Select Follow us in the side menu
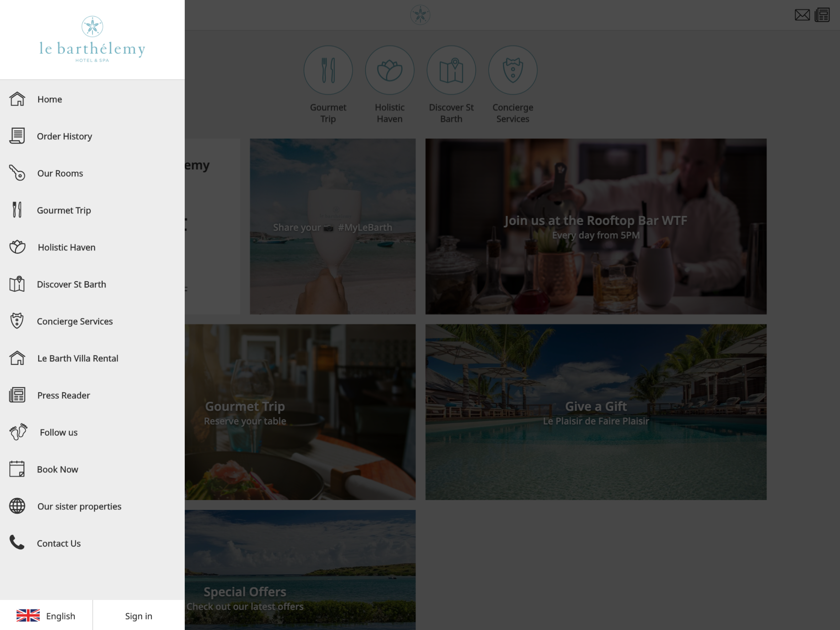This screenshot has width=840, height=630. click(92, 432)
